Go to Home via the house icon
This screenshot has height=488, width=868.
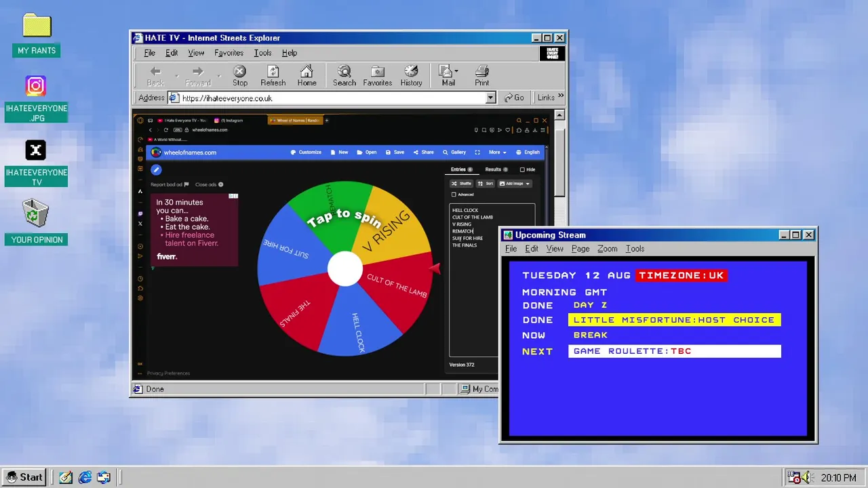(x=307, y=71)
